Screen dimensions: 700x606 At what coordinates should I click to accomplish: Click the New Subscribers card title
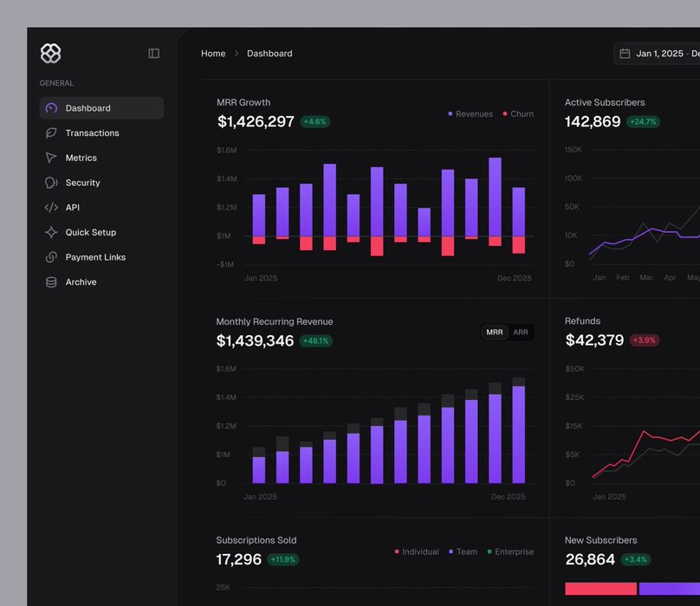click(x=601, y=540)
